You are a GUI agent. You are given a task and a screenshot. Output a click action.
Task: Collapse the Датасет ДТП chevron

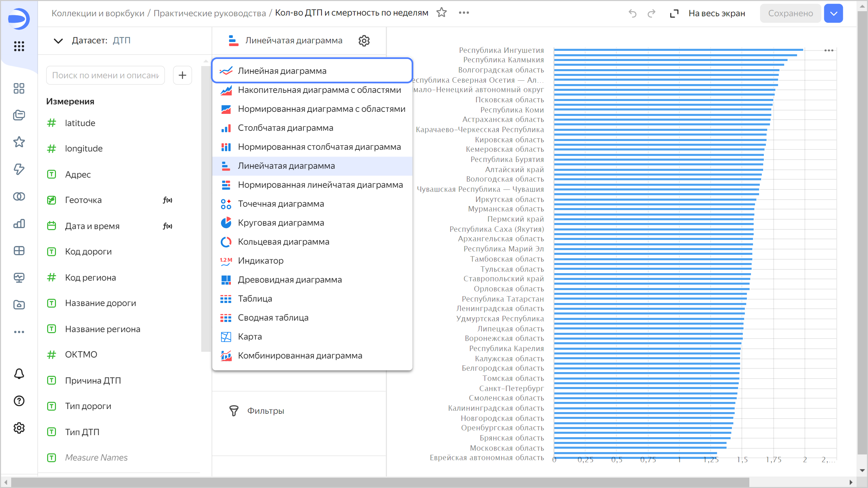pos(58,41)
